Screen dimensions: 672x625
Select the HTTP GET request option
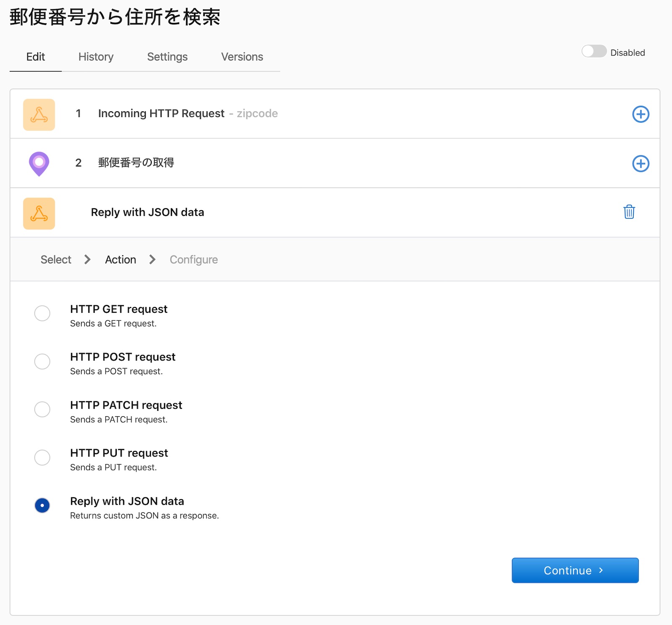coord(42,314)
